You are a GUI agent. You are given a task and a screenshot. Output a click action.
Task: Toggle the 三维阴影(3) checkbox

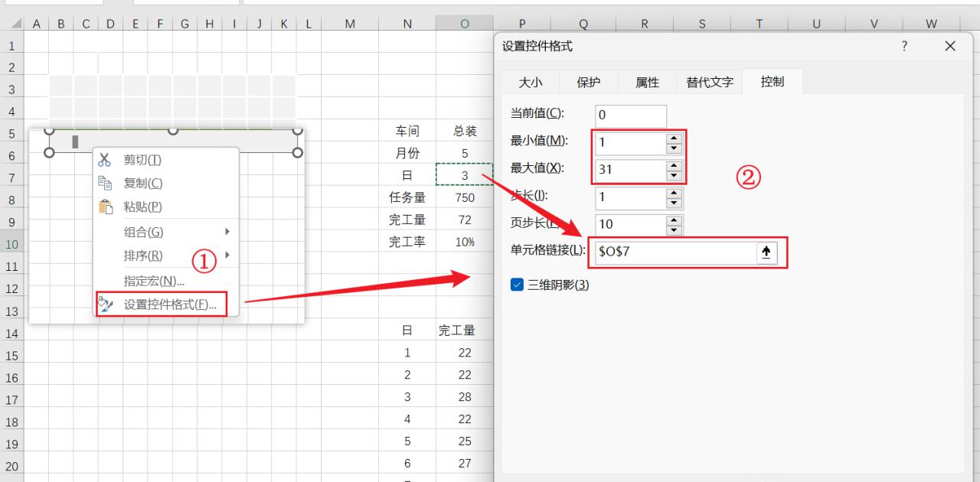517,285
